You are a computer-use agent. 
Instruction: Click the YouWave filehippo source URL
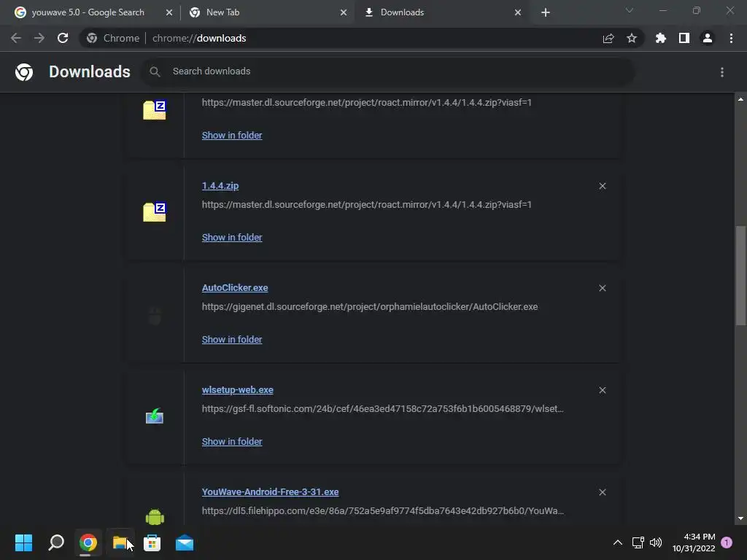point(382,510)
